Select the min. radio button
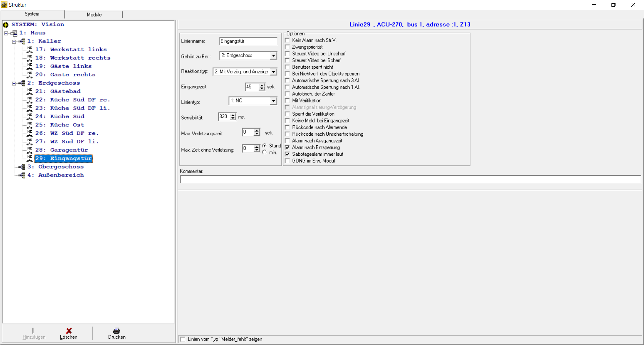Viewport: 644px width, 345px height. 265,152
